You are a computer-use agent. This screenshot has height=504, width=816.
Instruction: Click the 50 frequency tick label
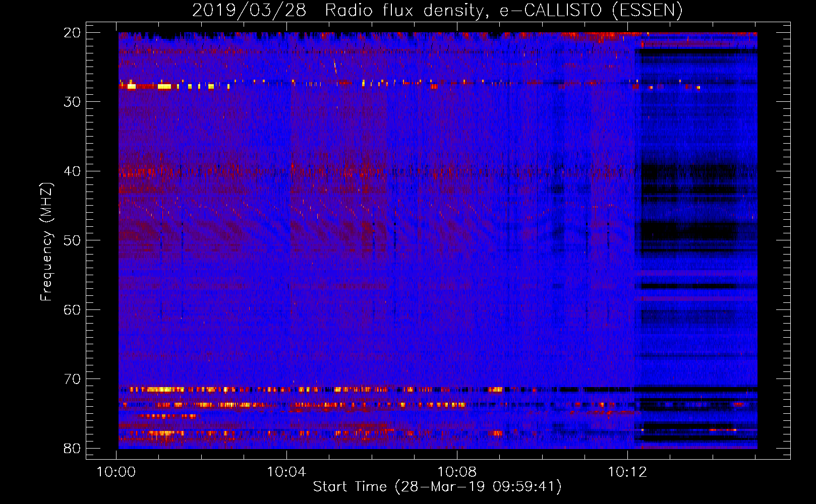73,240
